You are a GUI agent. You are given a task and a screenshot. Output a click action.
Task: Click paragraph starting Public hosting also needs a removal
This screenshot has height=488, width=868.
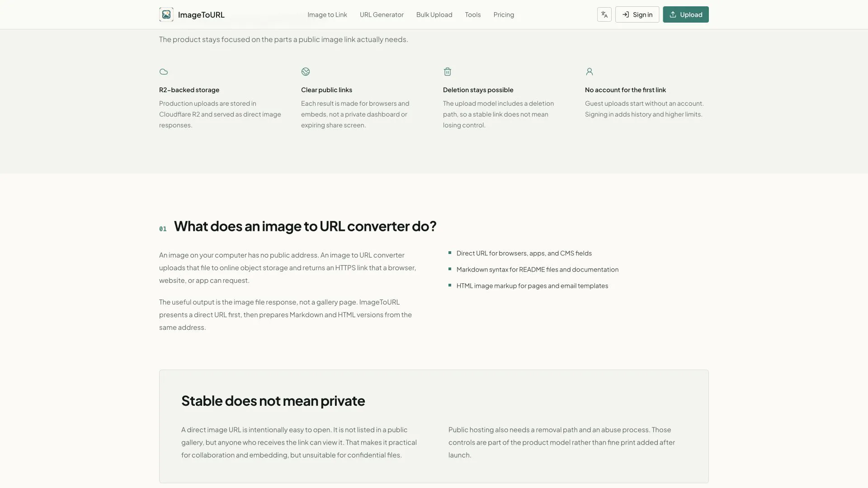[x=561, y=442]
